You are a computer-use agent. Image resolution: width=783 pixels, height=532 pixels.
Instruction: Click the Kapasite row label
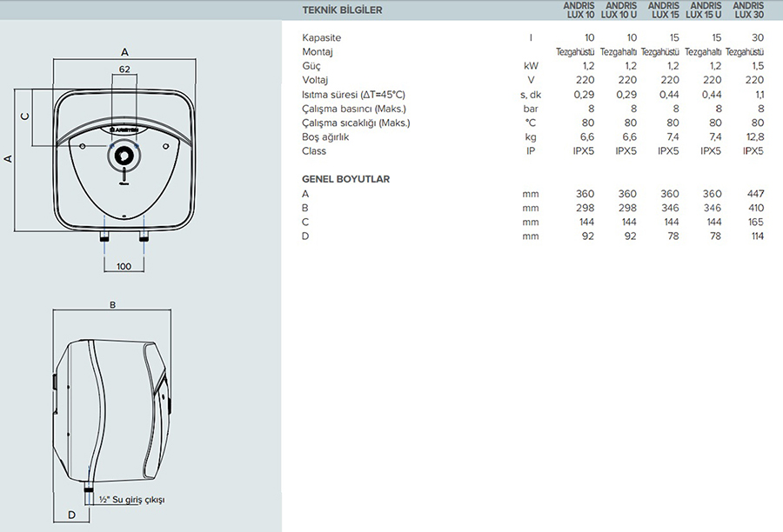pyautogui.click(x=322, y=38)
